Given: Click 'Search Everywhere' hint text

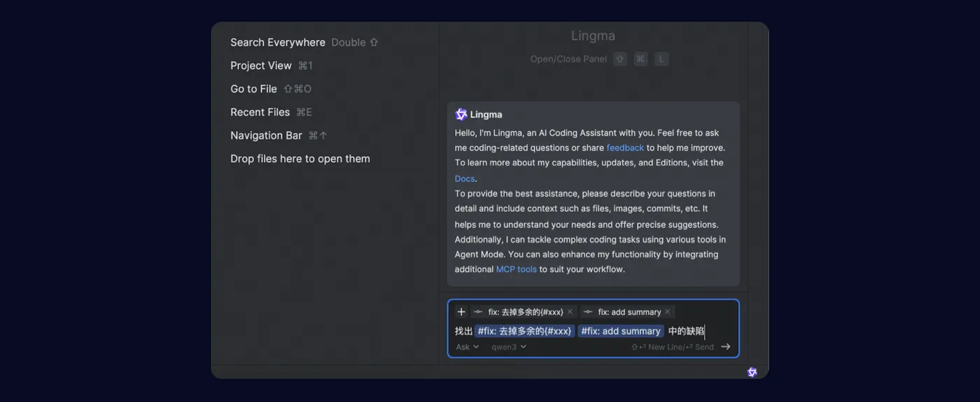Looking at the screenshot, I should tap(278, 42).
